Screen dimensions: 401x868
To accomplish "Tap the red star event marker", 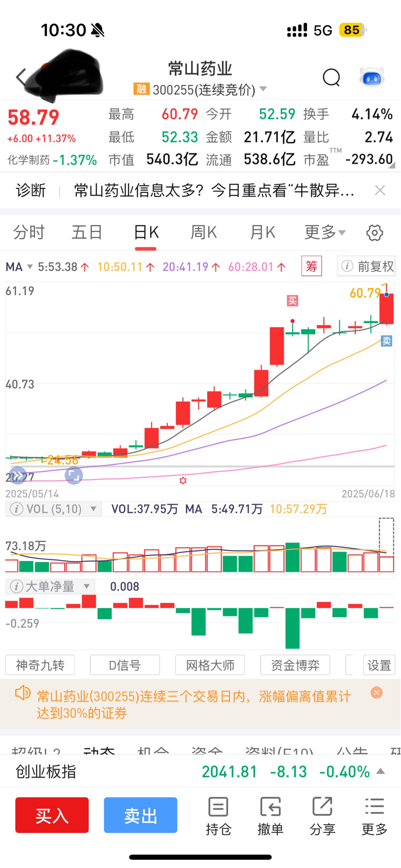I will click(183, 481).
